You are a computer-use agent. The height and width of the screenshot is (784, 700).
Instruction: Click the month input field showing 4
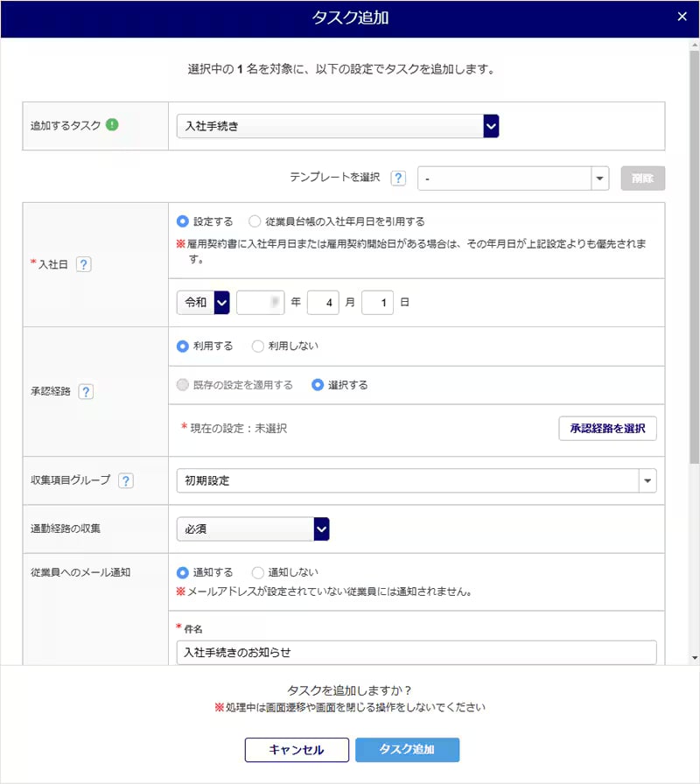click(322, 303)
